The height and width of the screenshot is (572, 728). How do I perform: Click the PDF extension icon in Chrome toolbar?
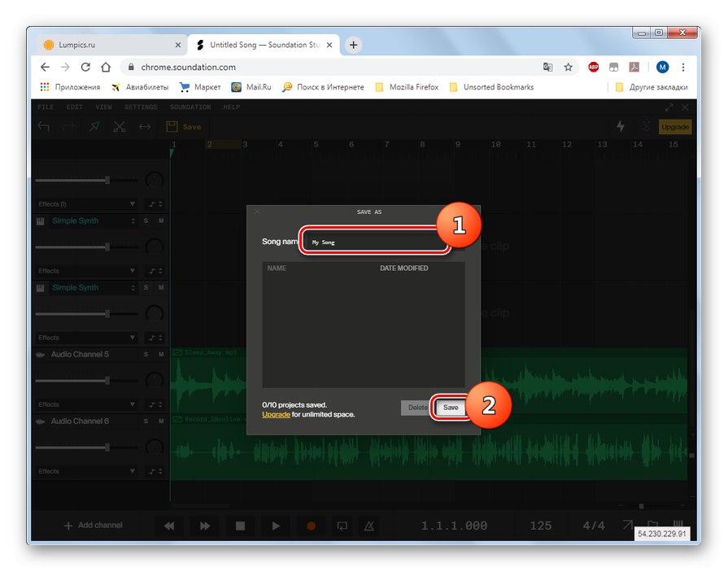pos(634,68)
